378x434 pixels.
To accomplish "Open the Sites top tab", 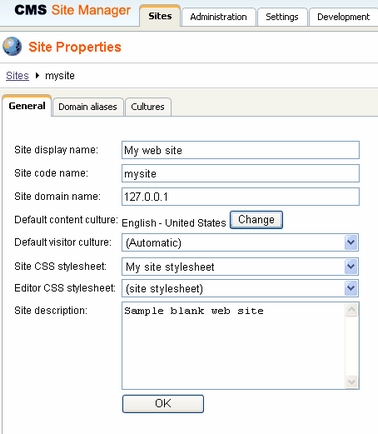I will 160,16.
